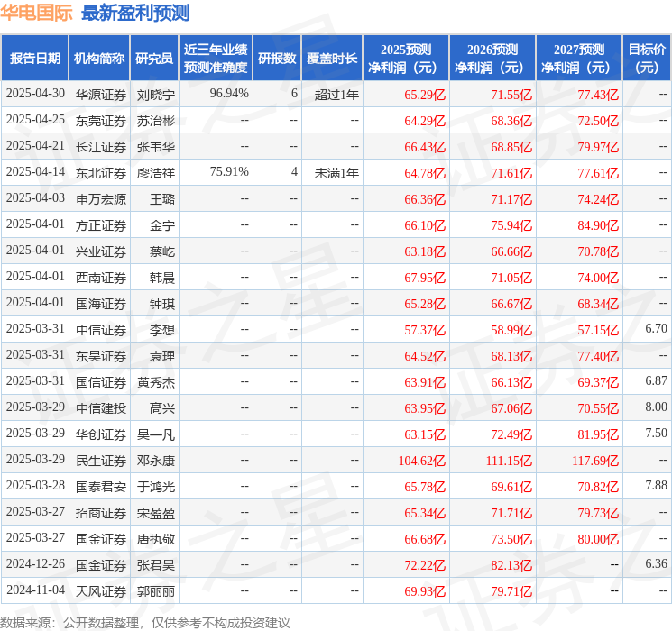
Task: Click the 华电国际 title text
Action: tap(36, 13)
